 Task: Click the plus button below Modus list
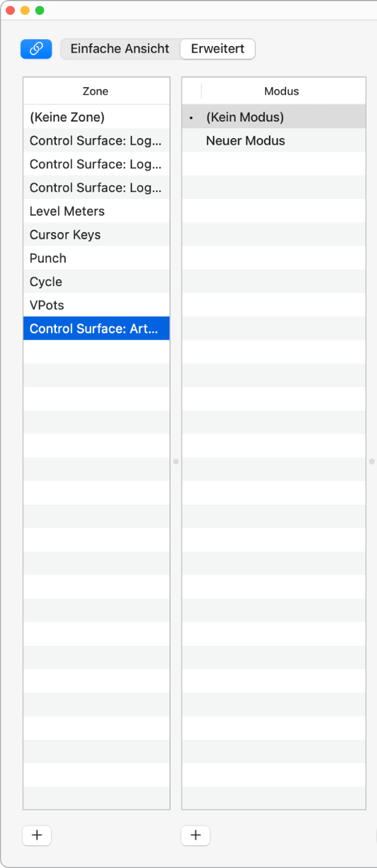196,835
